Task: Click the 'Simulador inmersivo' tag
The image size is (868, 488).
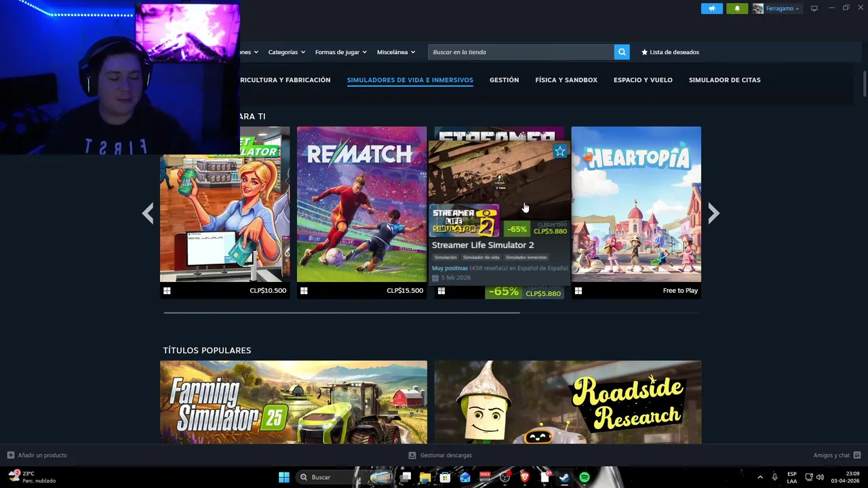Action: pyautogui.click(x=526, y=258)
